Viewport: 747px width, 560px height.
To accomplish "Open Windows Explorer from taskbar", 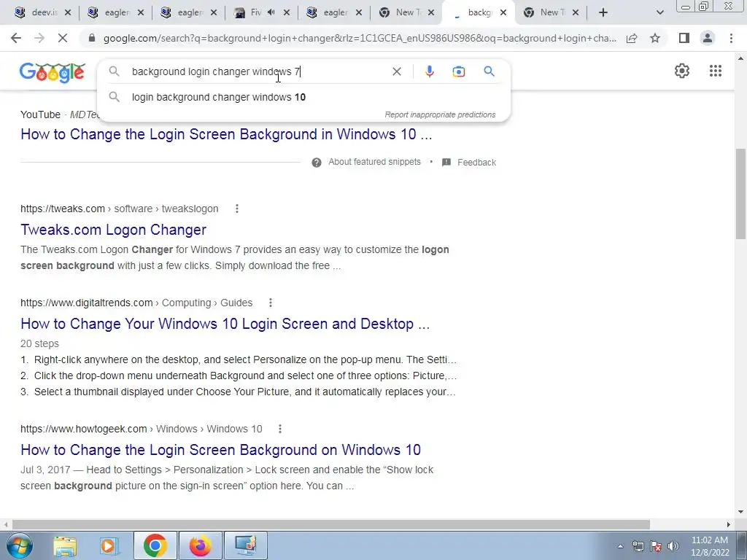I will click(x=65, y=545).
